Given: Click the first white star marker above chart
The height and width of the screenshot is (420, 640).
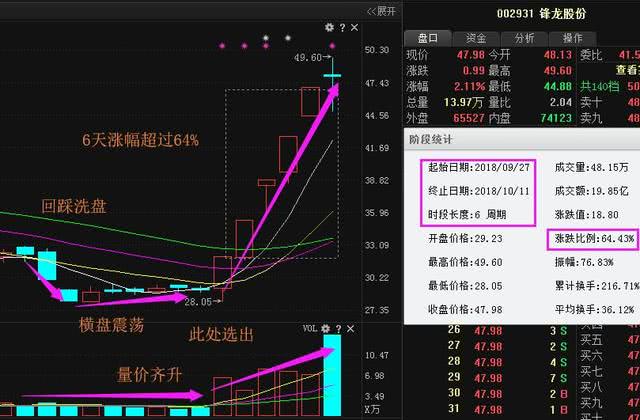Looking at the screenshot, I should pyautogui.click(x=266, y=39).
